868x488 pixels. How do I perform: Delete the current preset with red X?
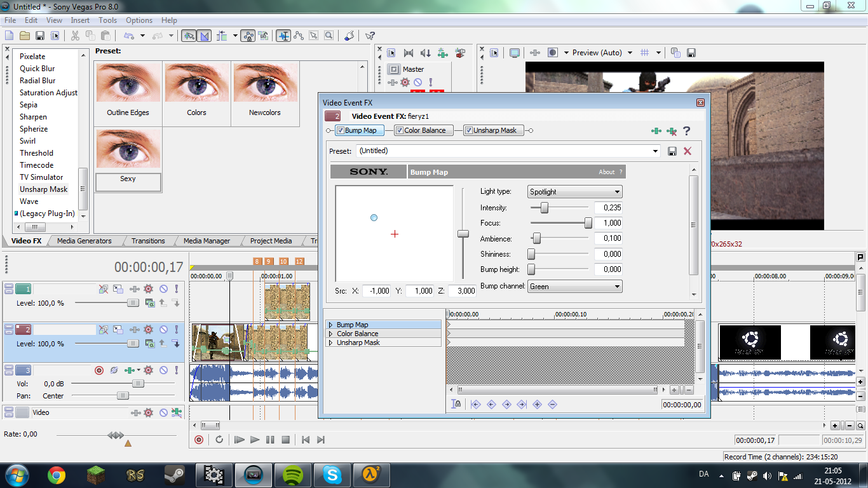[688, 151]
